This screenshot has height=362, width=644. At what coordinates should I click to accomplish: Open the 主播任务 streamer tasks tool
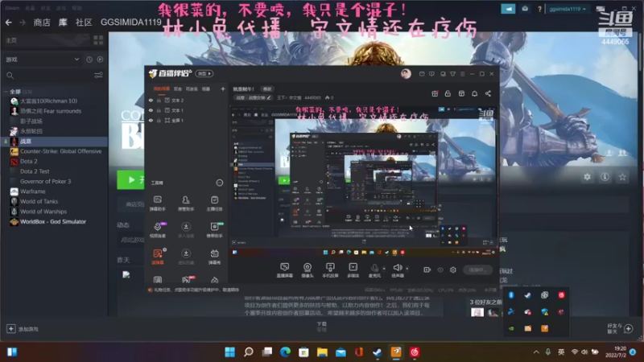coord(214,203)
